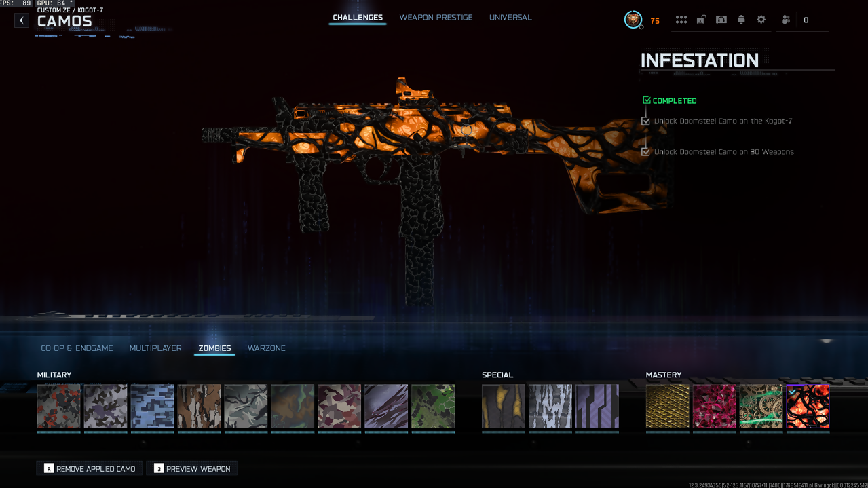Select the Multiplayer camo category
Viewport: 868px width, 488px height.
click(155, 348)
